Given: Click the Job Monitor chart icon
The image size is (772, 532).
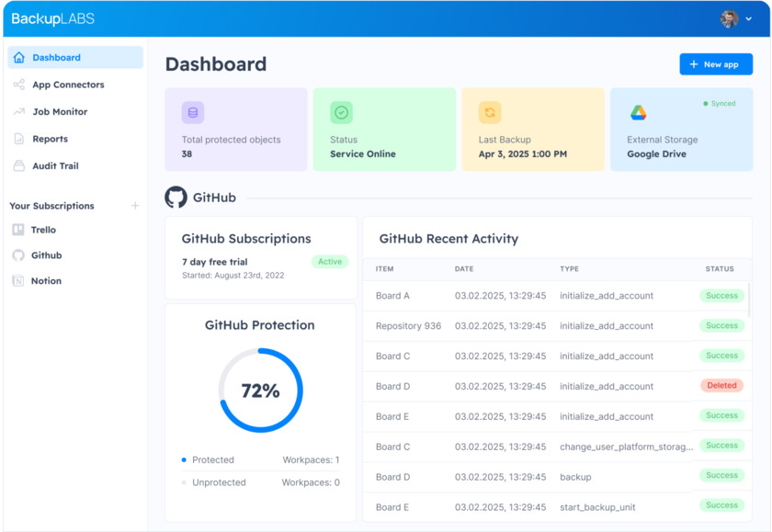Looking at the screenshot, I should (19, 112).
